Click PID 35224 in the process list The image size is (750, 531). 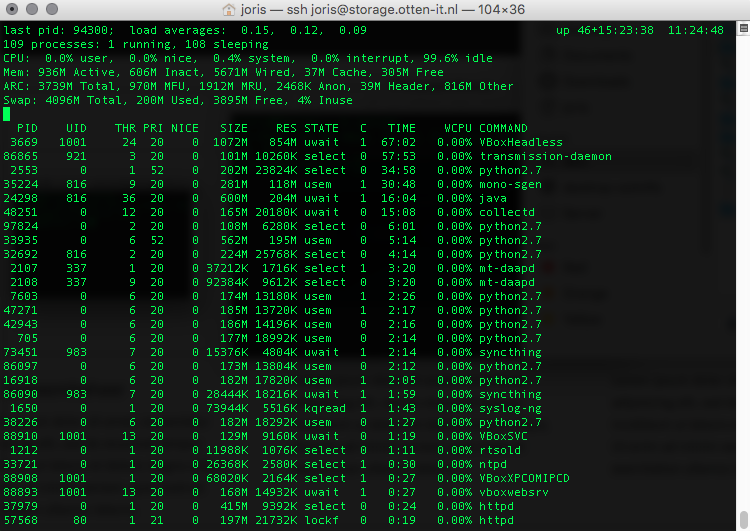point(21,184)
